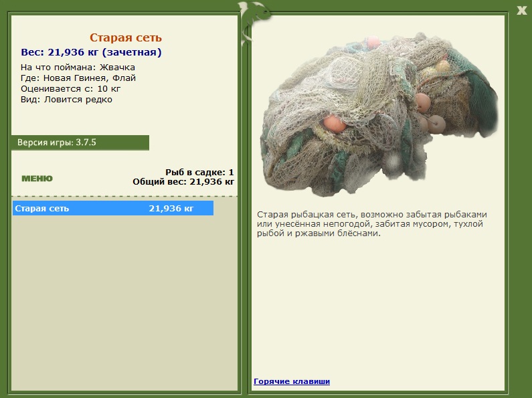Open the МЕНЮ button
Viewport: 532px width, 398px height.
(37, 179)
